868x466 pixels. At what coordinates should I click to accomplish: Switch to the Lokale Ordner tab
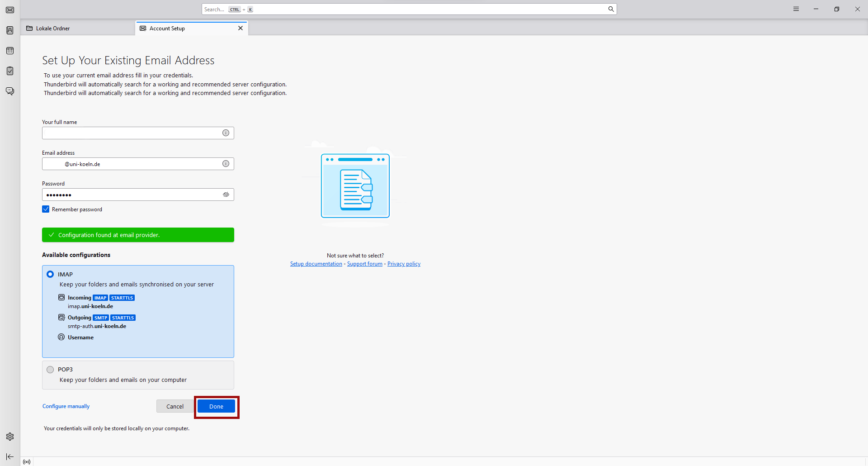click(77, 28)
